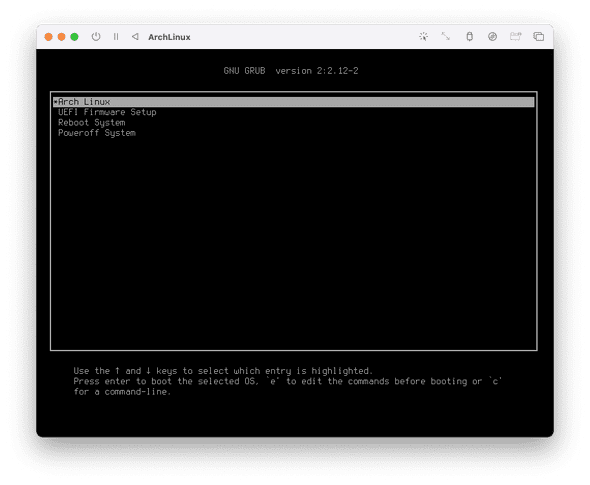Pause the ArchLinux virtual machine

point(116,36)
